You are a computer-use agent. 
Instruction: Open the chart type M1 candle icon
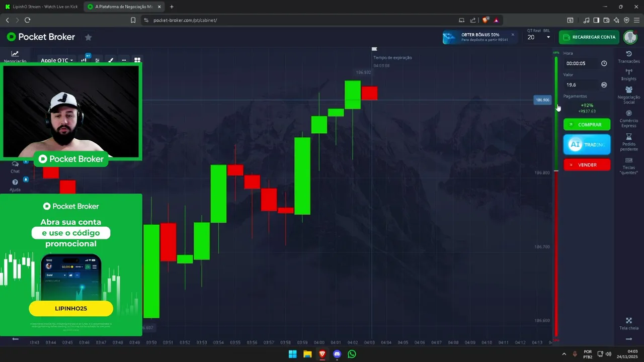(85, 59)
